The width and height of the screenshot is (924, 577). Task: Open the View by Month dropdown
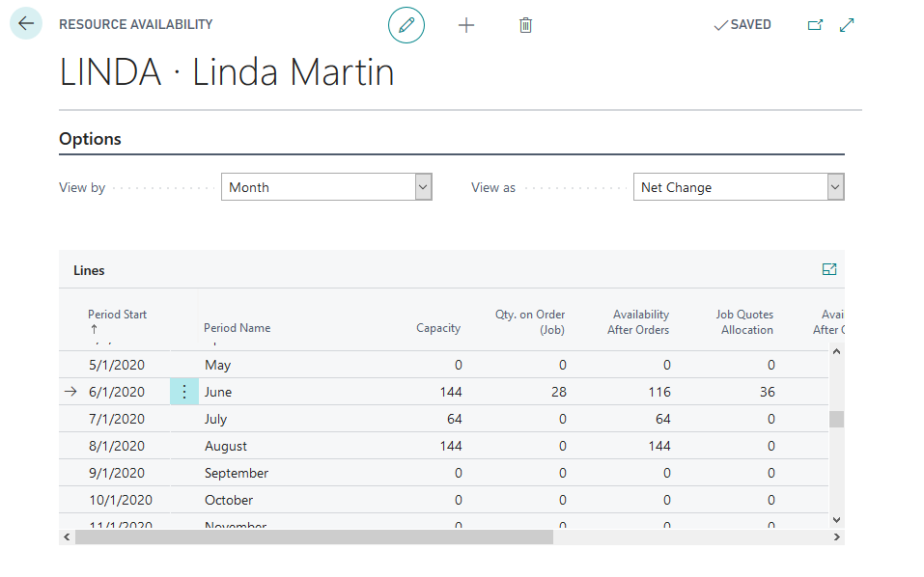pos(326,187)
